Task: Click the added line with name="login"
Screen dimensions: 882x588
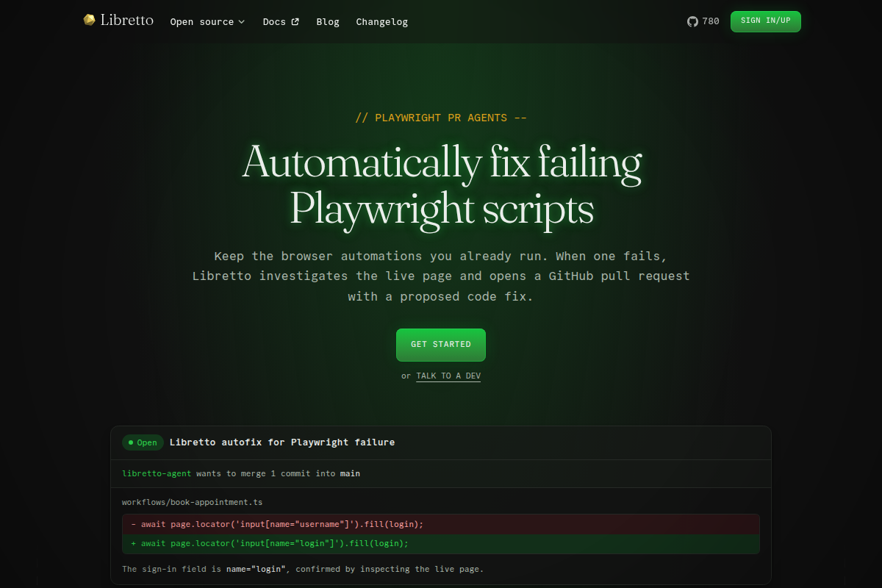Action: [441, 543]
